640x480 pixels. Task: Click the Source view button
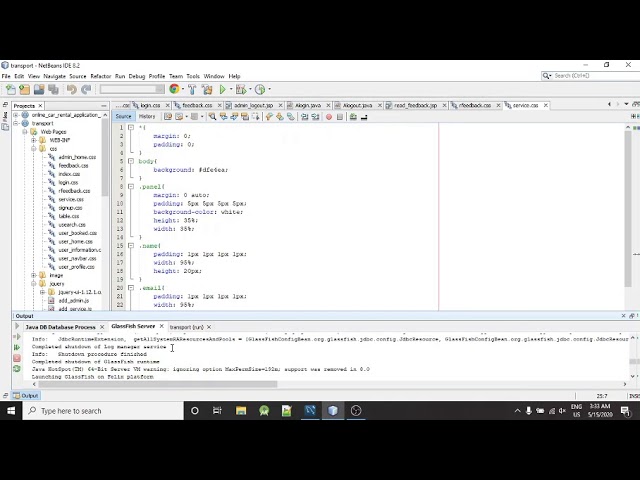coord(123,116)
